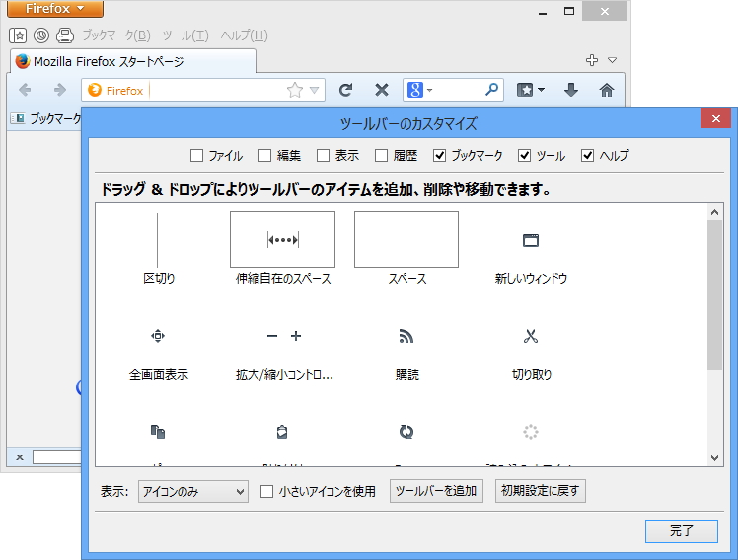Toggle 小さいアイコンを使用 checkbox

tap(266, 491)
